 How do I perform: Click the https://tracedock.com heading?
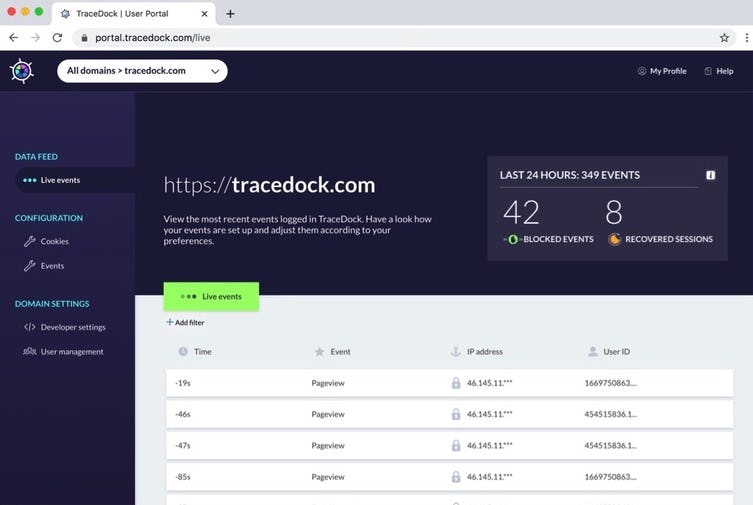(269, 185)
